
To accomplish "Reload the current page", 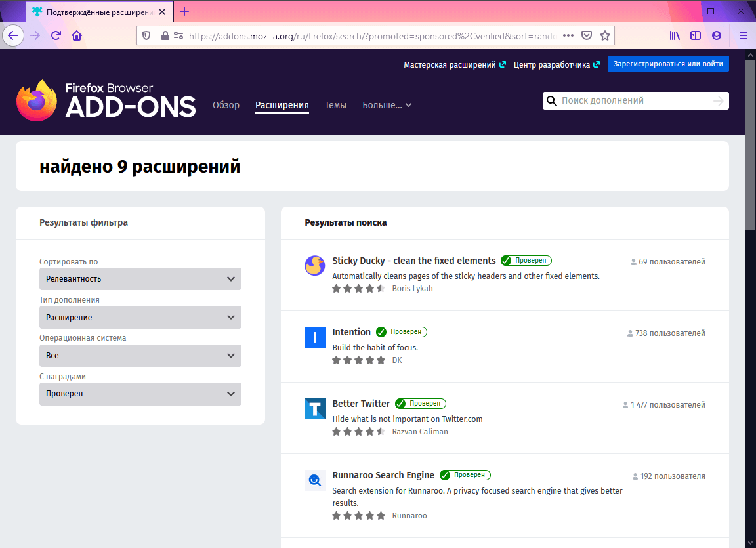I will point(56,35).
